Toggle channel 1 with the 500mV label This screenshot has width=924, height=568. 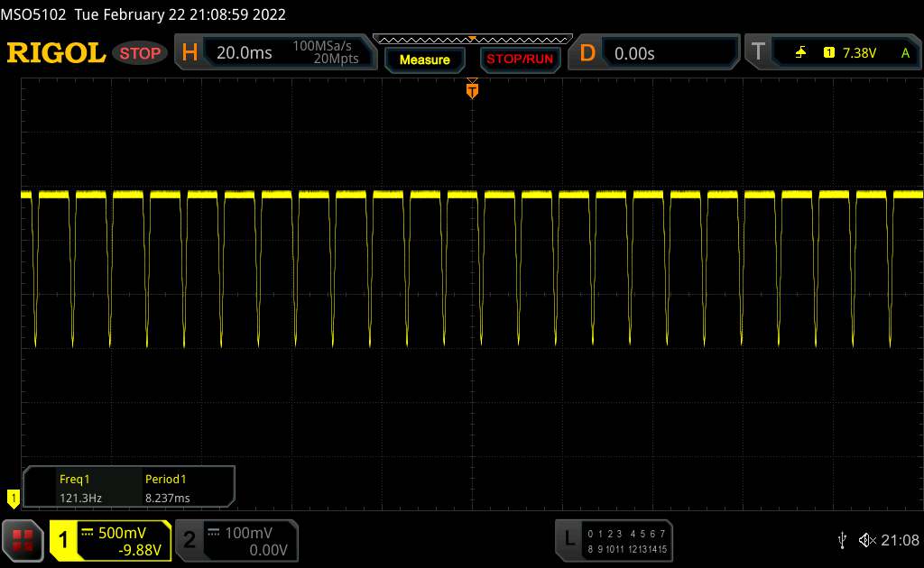tap(110, 540)
